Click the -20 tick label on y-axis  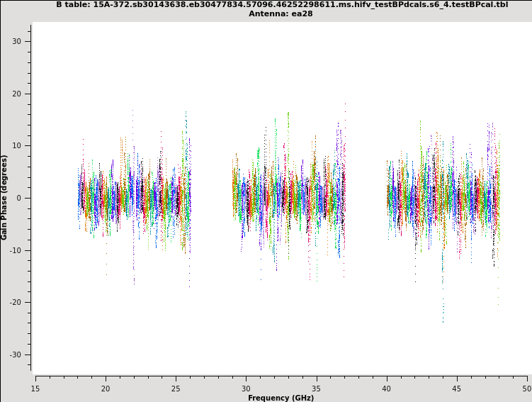coord(16,302)
